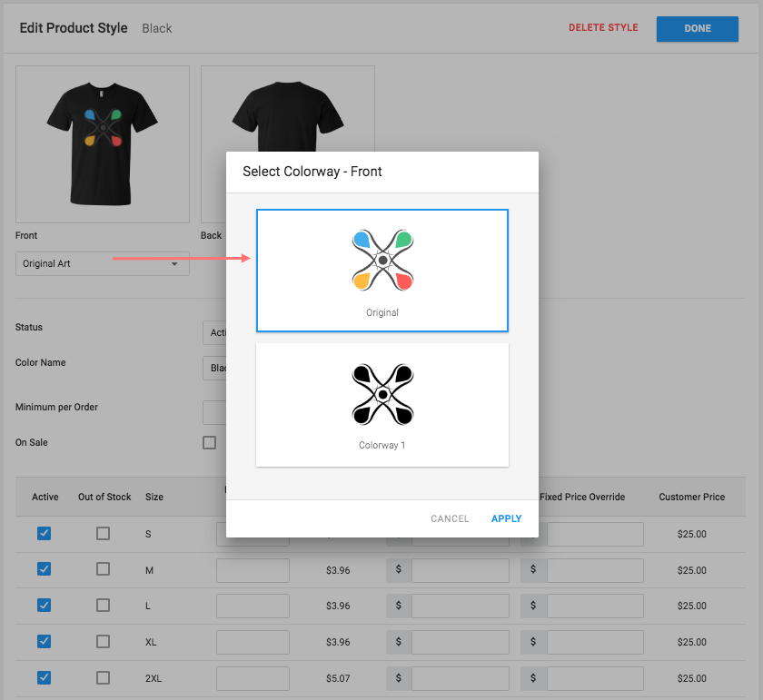Click Fixed Price Override field for 2XL
This screenshot has width=763, height=700.
595,678
